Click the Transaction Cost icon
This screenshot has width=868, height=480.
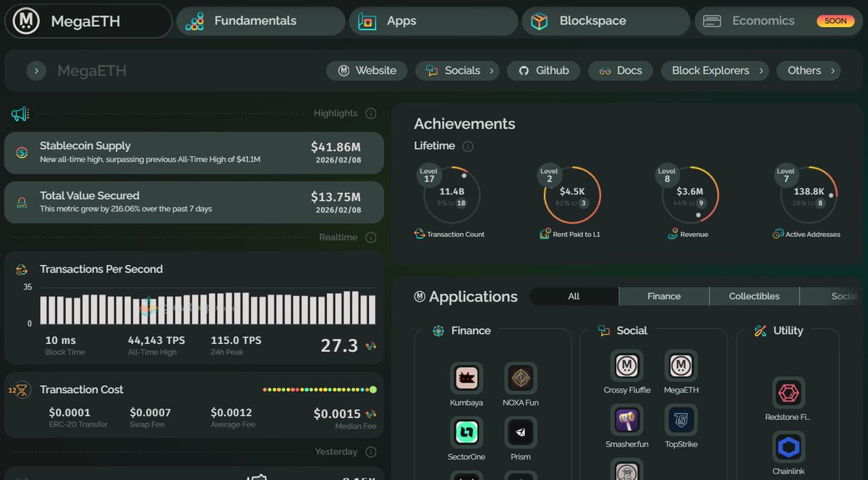(x=20, y=390)
